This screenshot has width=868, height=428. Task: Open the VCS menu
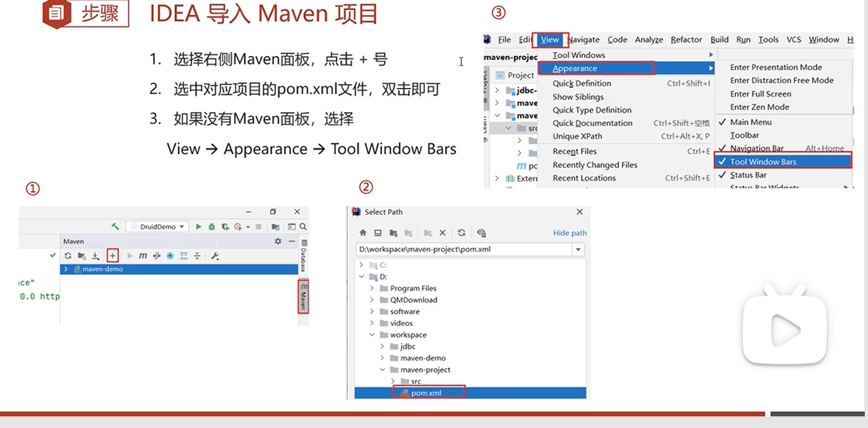pos(794,40)
